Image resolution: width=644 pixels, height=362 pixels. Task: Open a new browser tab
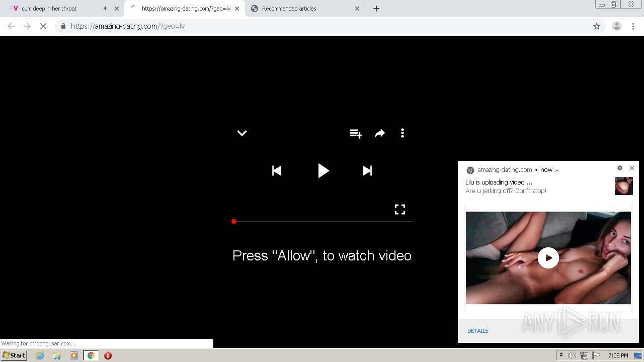pos(376,9)
